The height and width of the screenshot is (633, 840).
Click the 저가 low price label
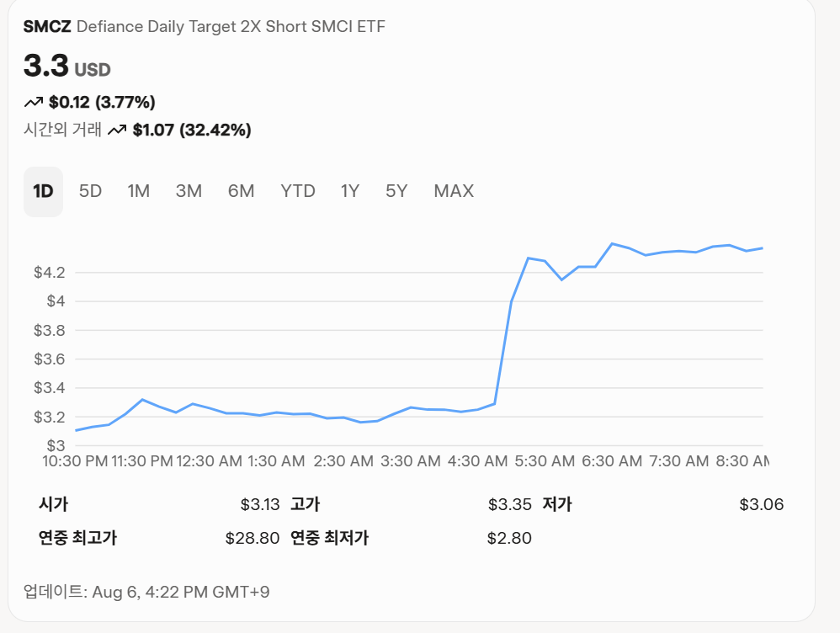557,504
